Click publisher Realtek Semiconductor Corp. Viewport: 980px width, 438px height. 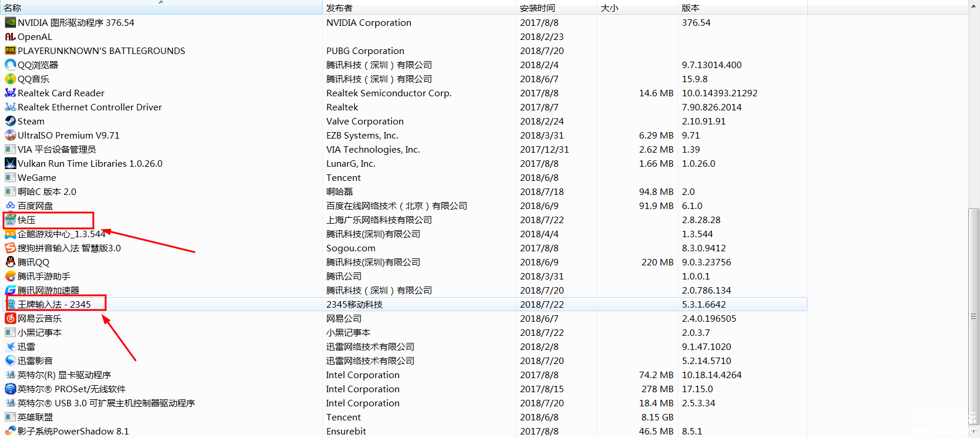389,93
